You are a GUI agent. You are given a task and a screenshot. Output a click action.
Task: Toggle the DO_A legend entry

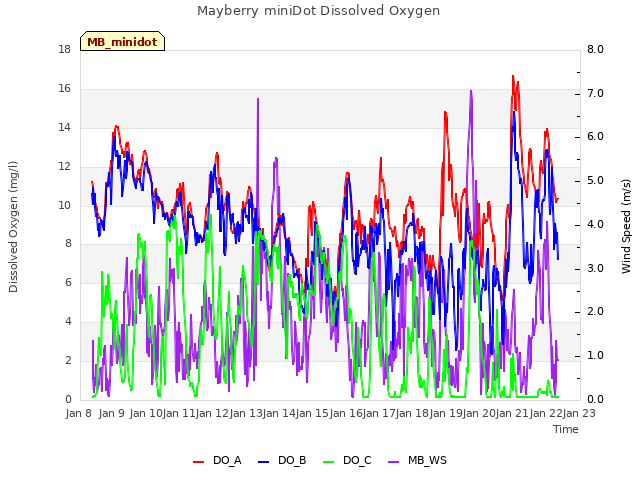[217, 461]
